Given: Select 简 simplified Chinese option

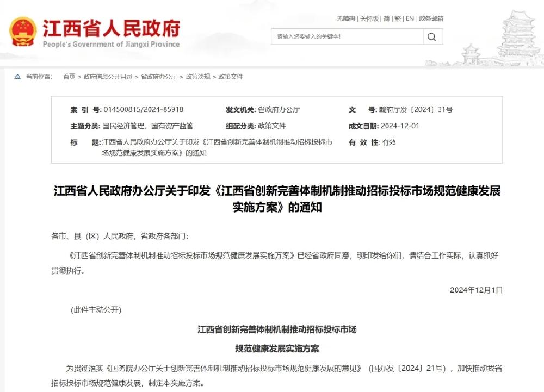Looking at the screenshot, I should click(x=386, y=18).
